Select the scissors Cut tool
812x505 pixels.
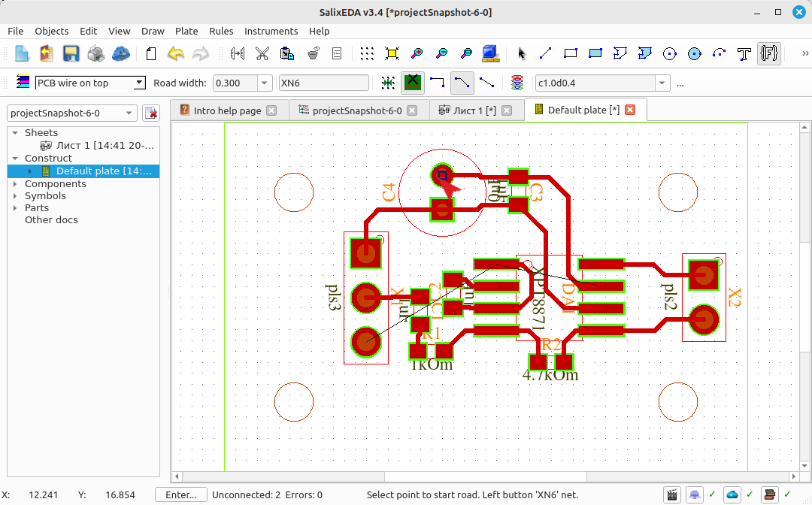tap(262, 53)
